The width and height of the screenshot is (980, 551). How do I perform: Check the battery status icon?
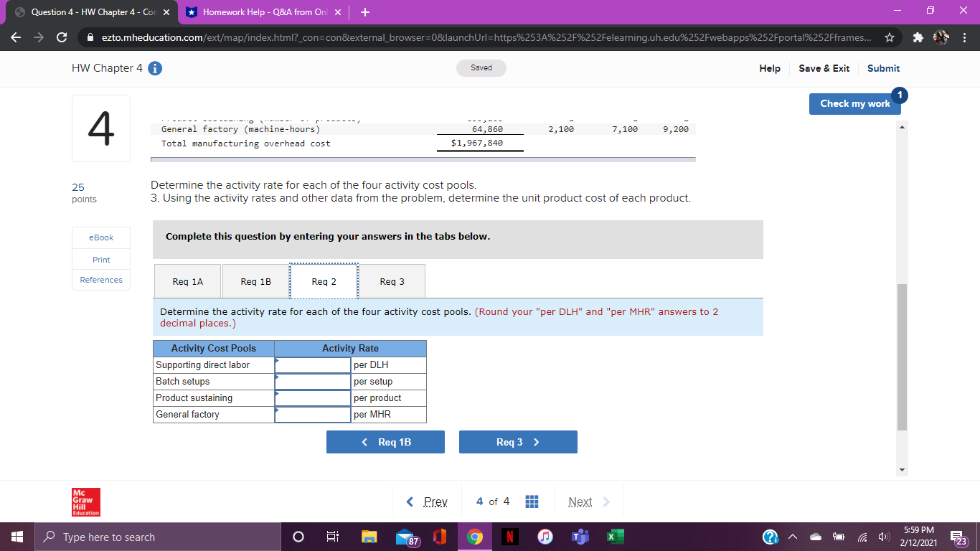(x=839, y=537)
